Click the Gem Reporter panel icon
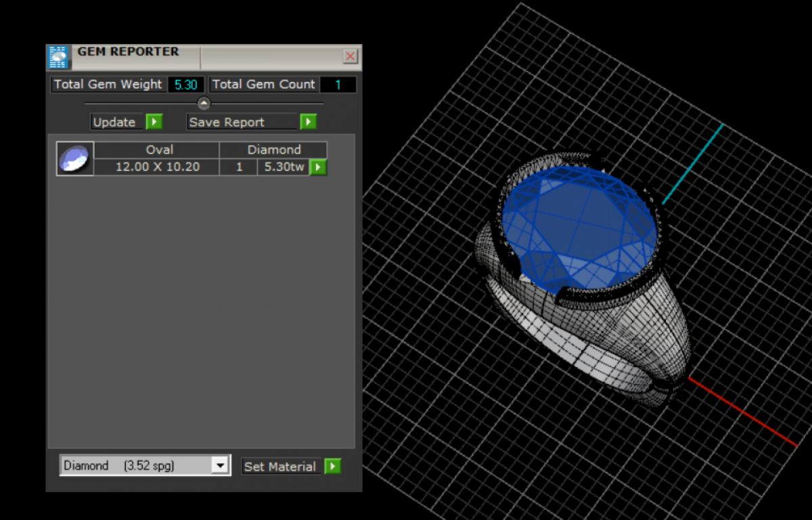This screenshot has height=520, width=812. 59,57
